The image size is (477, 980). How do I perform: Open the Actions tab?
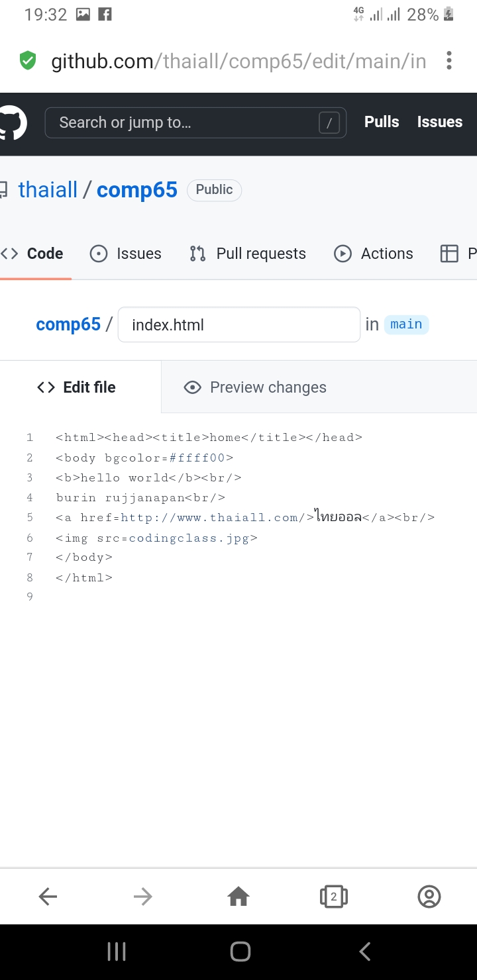(x=374, y=254)
